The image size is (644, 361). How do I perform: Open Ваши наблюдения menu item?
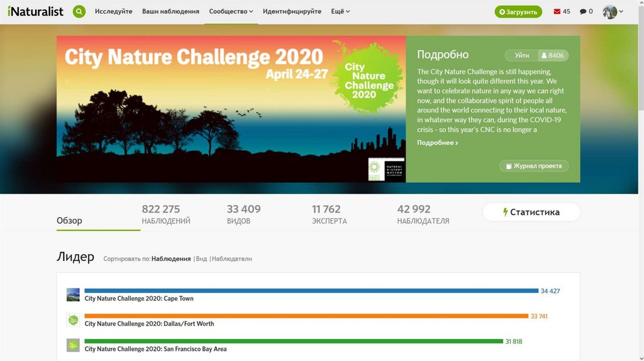point(170,11)
